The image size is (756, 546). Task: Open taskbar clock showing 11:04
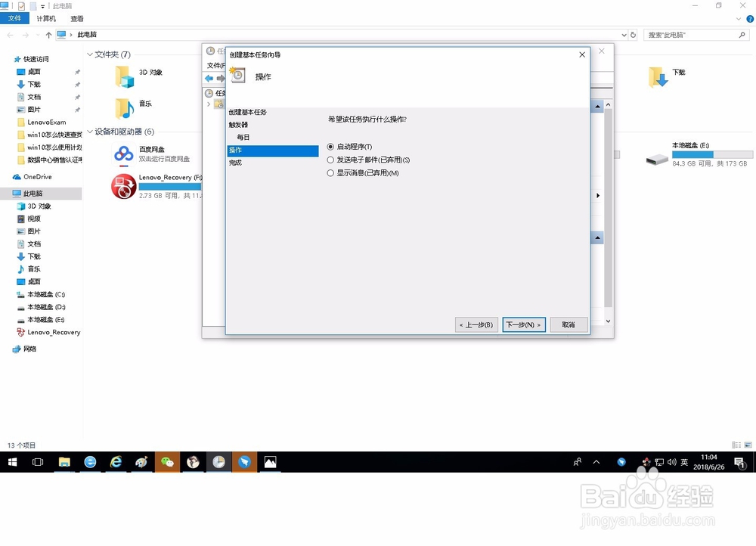pos(709,462)
